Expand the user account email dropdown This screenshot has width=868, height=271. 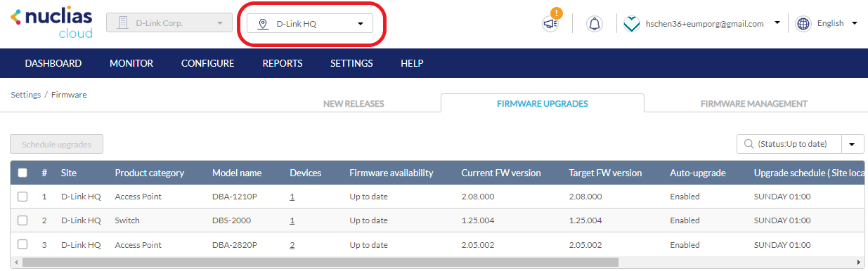tap(777, 22)
